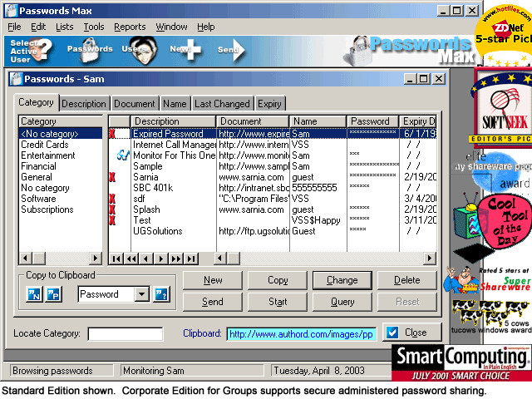Click the monitor glasses icon beside Monitor For This One
Image resolution: width=532 pixels, height=399 pixels.
tap(123, 155)
